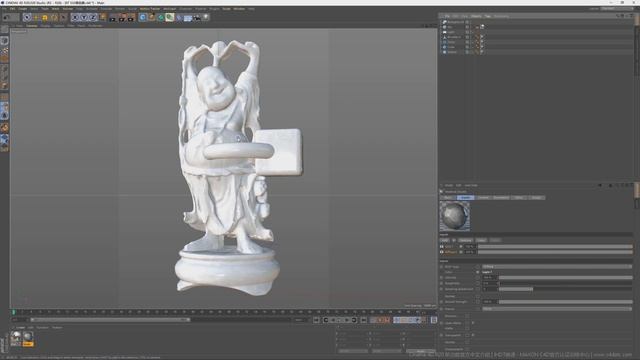Toggle eye icon of first reflectance layer
This screenshot has width=640, height=360.
click(x=442, y=247)
